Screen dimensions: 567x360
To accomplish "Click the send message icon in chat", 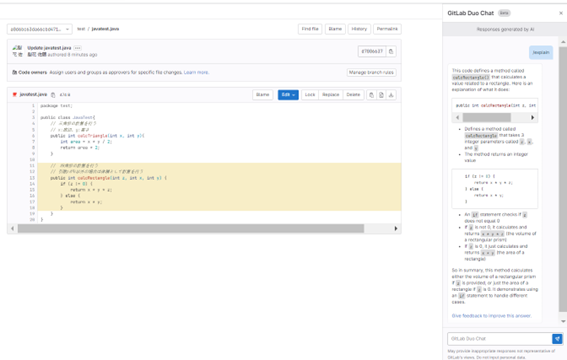I will pos(557,339).
